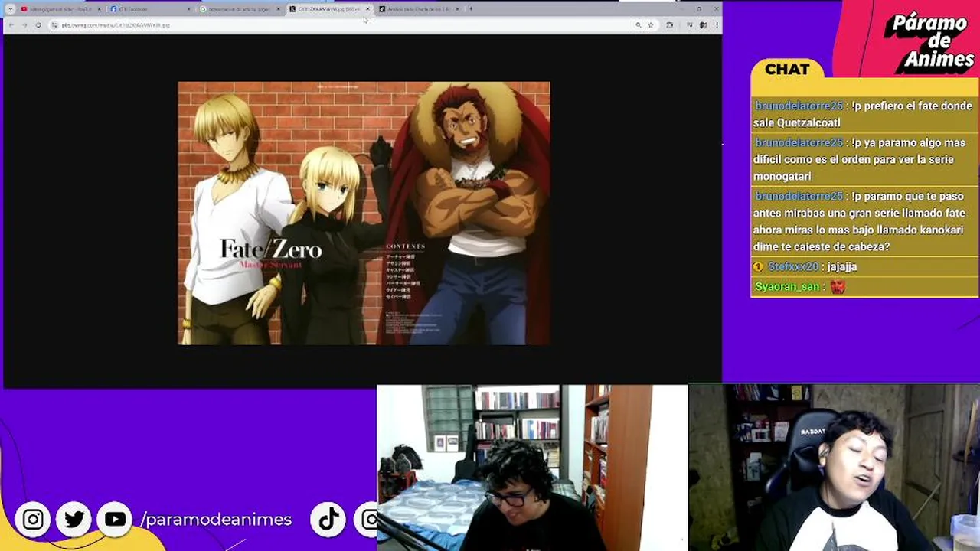The height and width of the screenshot is (551, 980).
Task: Open the Chrome three-dot menu
Action: tap(715, 25)
